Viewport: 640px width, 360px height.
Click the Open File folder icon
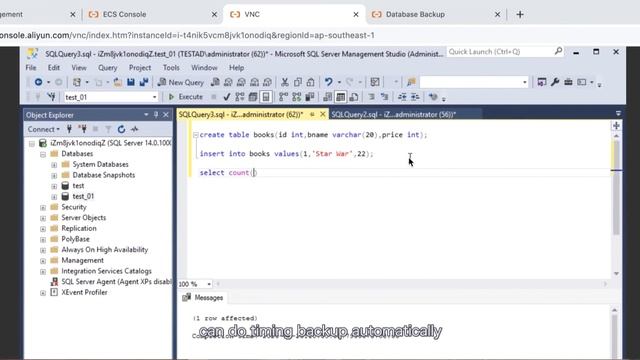pyautogui.click(x=118, y=82)
